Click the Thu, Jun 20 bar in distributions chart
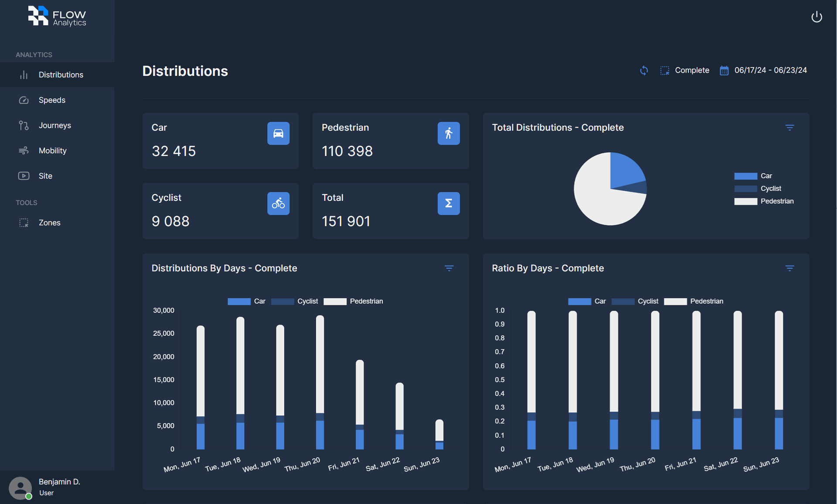 pos(320,382)
